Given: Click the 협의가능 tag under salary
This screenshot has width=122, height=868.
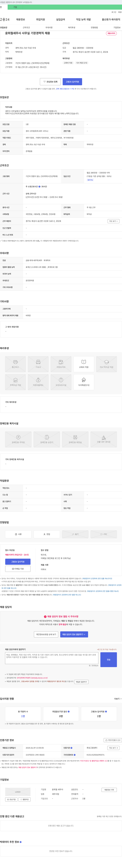Looking at the screenshot, I should click(90, 180).
